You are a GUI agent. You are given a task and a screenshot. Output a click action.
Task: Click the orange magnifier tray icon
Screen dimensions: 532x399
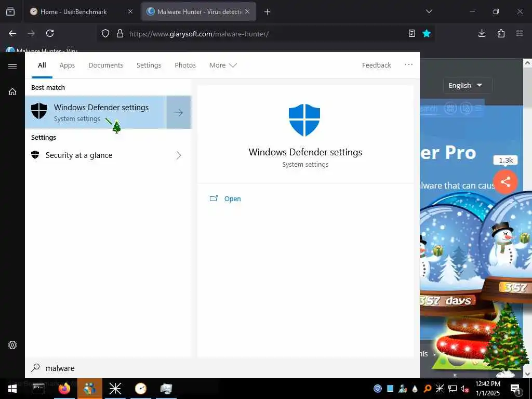(x=428, y=389)
